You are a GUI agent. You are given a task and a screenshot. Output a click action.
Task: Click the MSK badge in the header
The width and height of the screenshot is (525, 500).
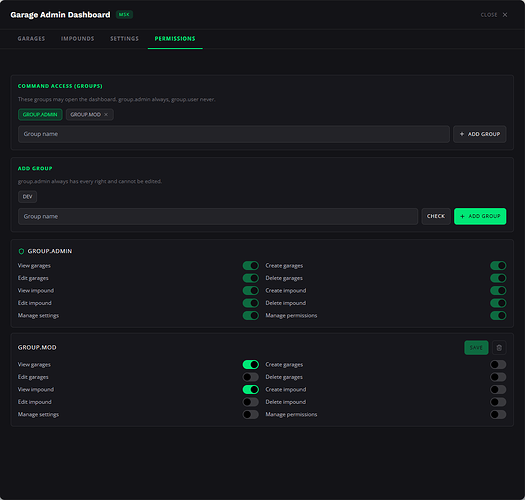click(124, 15)
